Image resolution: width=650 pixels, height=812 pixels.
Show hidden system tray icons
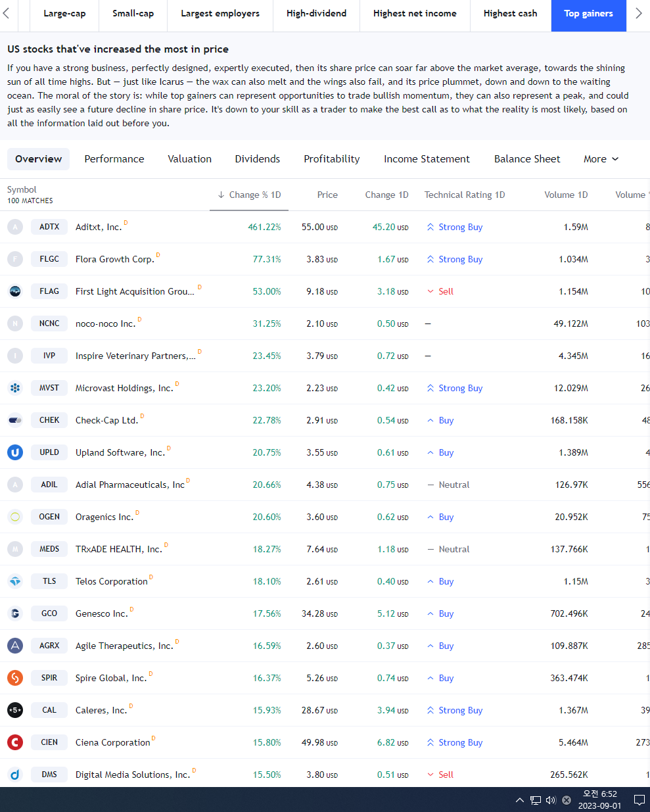pyautogui.click(x=520, y=800)
